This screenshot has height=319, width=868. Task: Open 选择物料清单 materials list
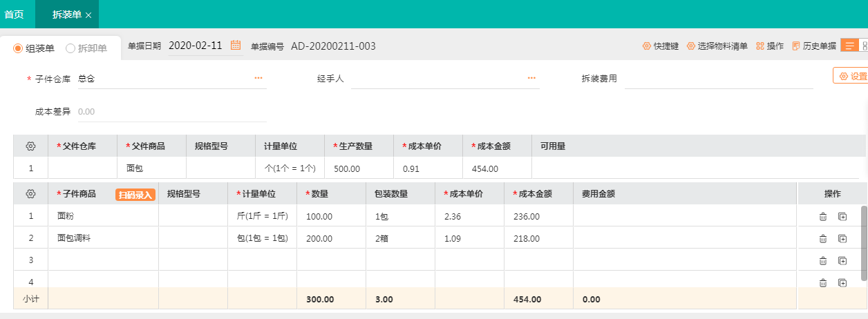717,46
